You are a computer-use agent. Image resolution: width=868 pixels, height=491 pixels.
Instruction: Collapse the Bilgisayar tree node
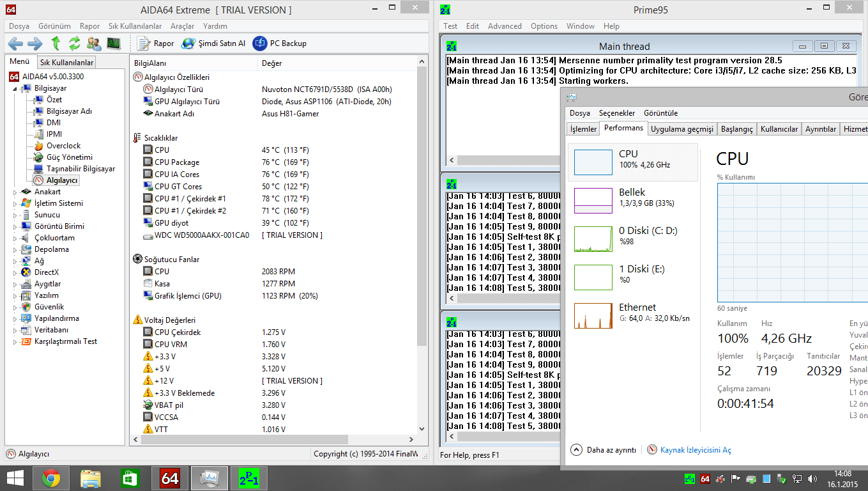[16, 88]
